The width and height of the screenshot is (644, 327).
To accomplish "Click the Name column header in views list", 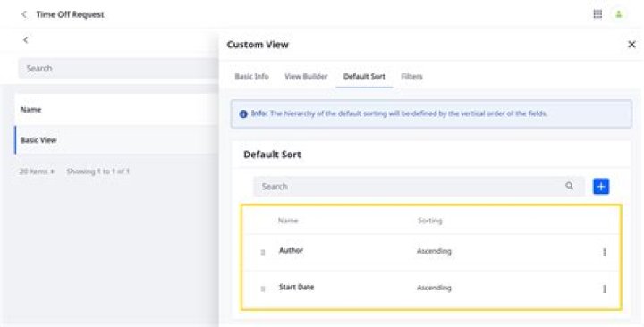I will pyautogui.click(x=30, y=110).
